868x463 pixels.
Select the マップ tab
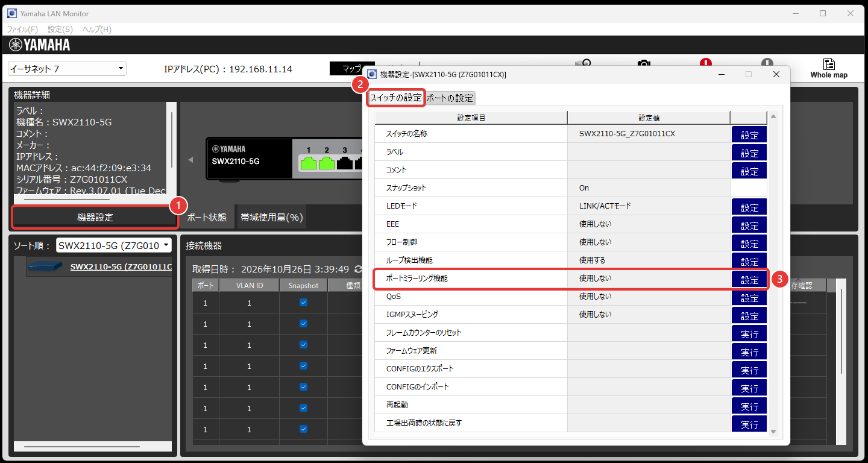click(x=351, y=69)
